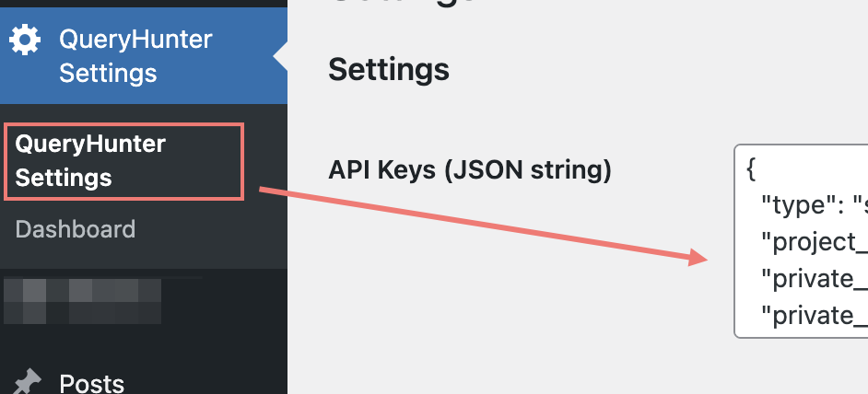868x394 pixels.
Task: Click the bold Settings section heading
Action: click(x=389, y=70)
